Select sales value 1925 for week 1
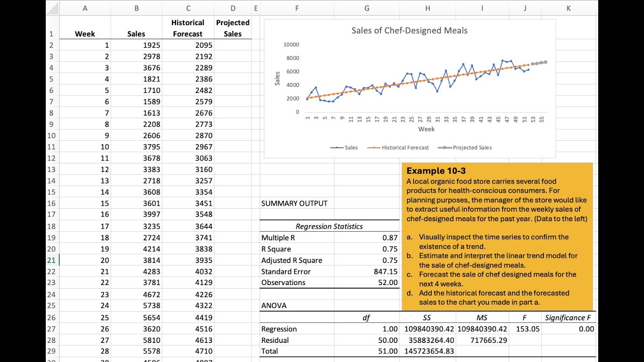The height and width of the screenshot is (362, 644). click(136, 45)
